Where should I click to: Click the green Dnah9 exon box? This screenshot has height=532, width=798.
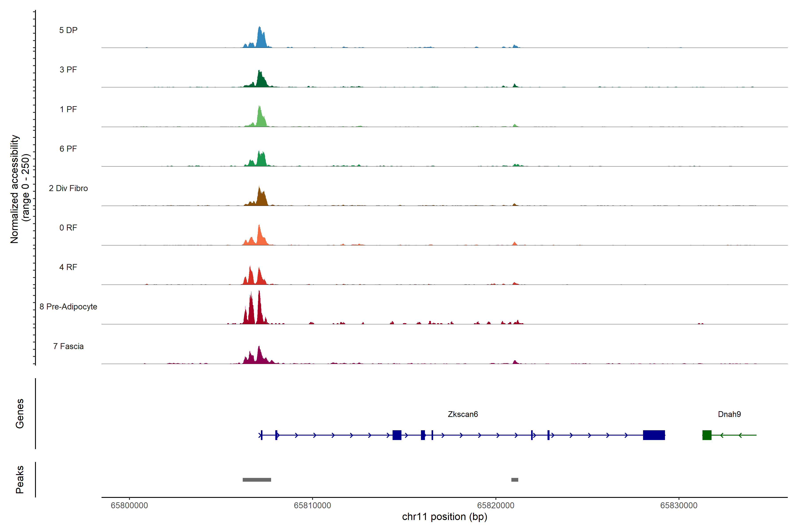tap(707, 435)
